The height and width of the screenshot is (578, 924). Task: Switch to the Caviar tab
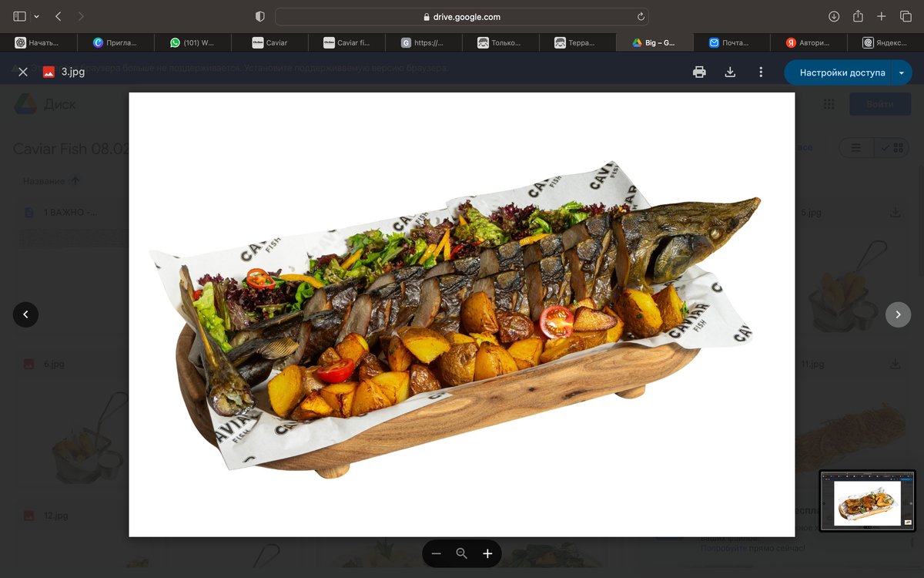pyautogui.click(x=269, y=42)
